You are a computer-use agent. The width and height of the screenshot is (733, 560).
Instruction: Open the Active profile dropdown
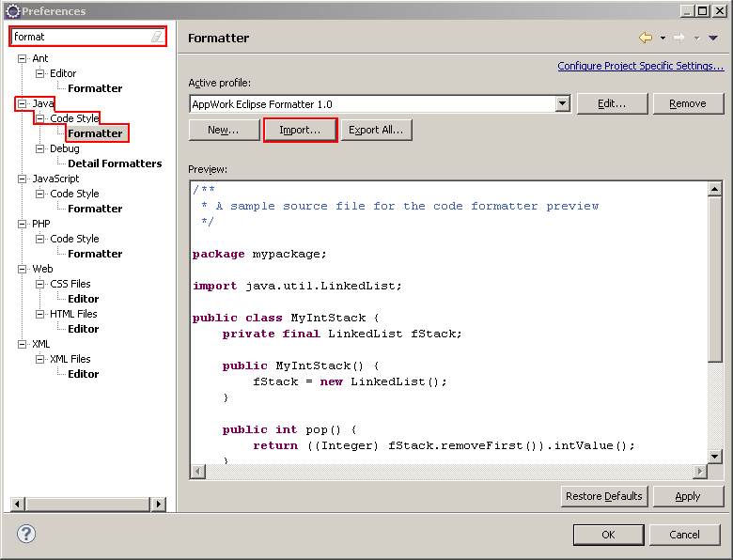point(562,104)
